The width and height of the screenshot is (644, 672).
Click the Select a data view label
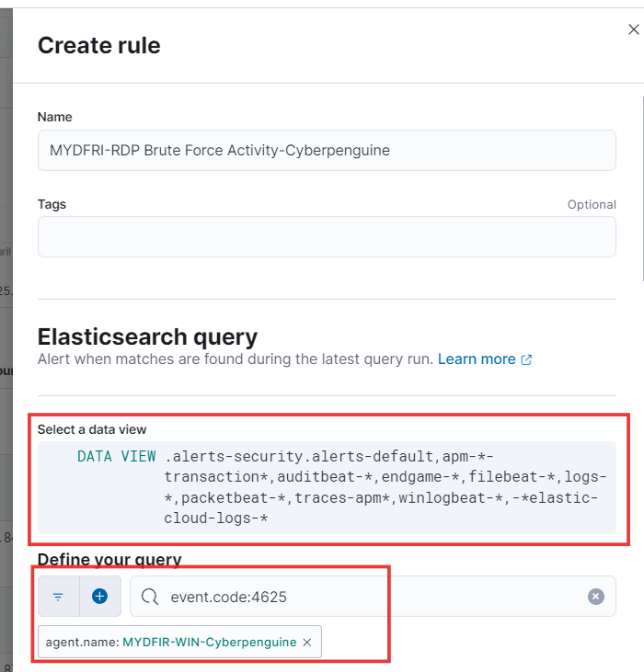(92, 429)
